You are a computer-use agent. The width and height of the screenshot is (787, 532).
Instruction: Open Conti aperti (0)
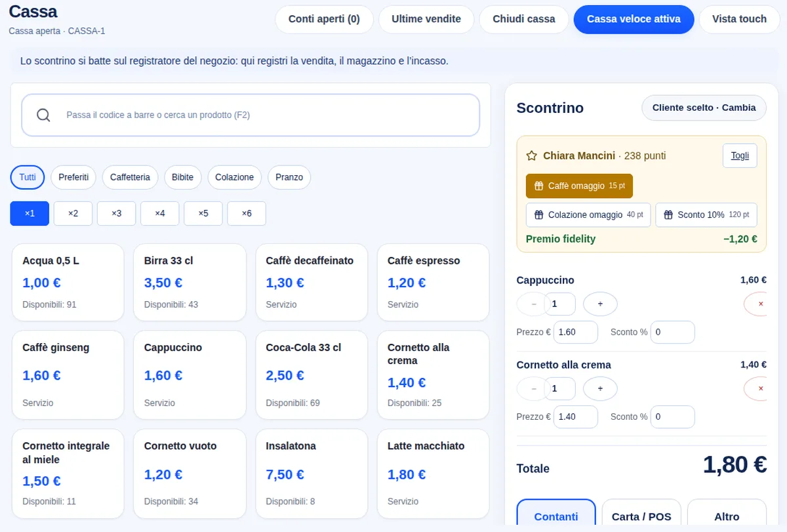(x=324, y=19)
